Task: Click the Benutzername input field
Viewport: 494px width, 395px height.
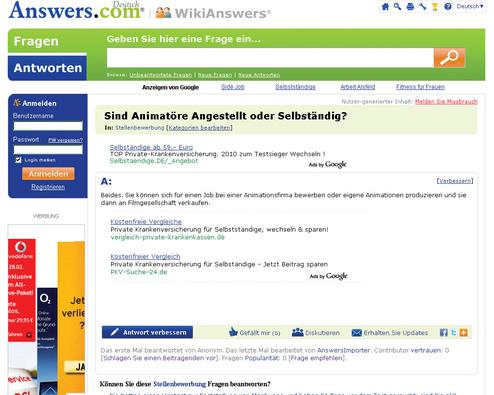Action: pyautogui.click(x=48, y=126)
